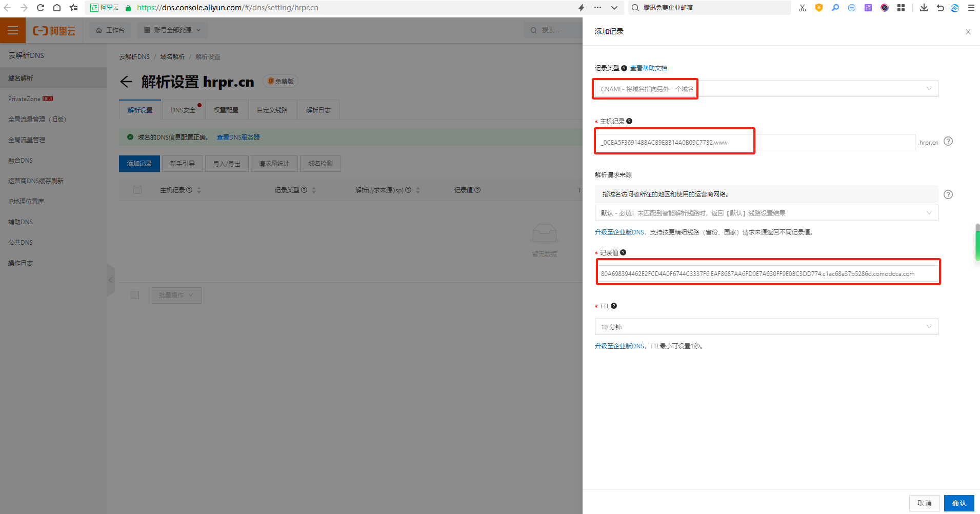This screenshot has height=514, width=980.
Task: Toggle the checkbox beside 批量操作
Action: (x=135, y=295)
